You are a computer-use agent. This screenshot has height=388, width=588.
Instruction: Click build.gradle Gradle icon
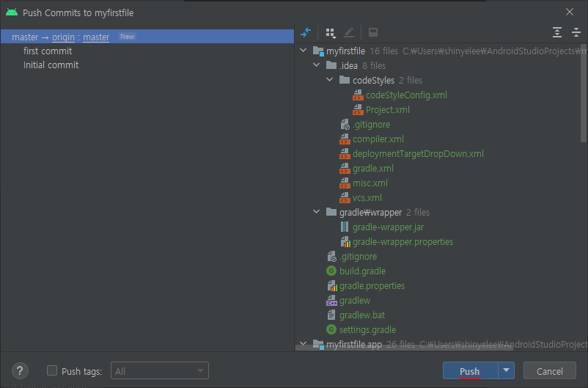point(331,271)
